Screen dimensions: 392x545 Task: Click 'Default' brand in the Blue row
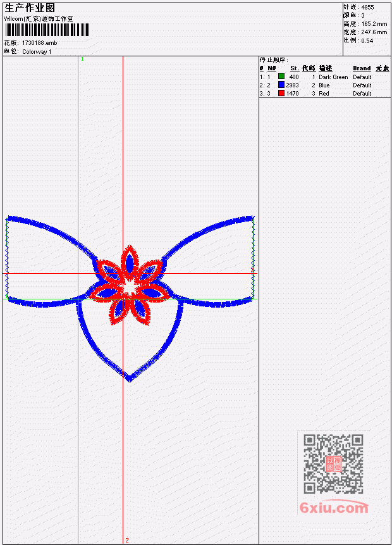[x=362, y=85]
